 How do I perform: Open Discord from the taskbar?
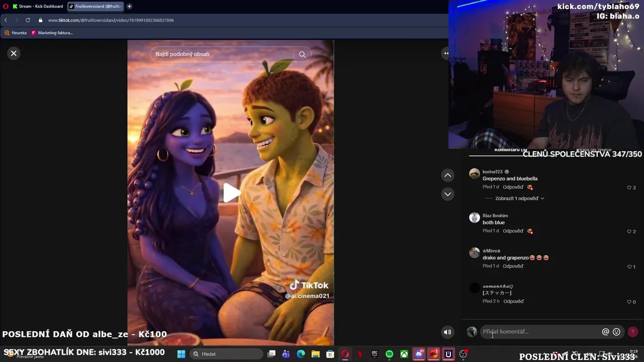click(419, 354)
